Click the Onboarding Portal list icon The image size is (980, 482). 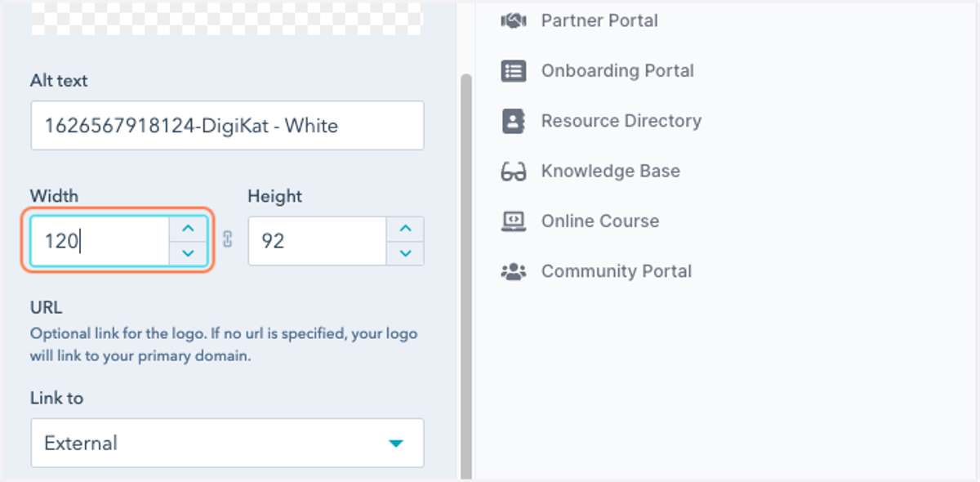coord(513,71)
